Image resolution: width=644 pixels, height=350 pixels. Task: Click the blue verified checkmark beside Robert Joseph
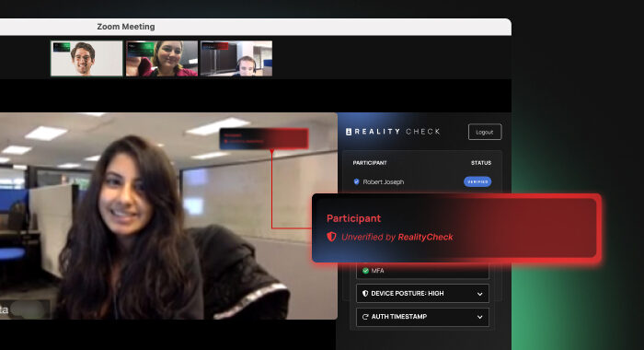click(x=356, y=181)
